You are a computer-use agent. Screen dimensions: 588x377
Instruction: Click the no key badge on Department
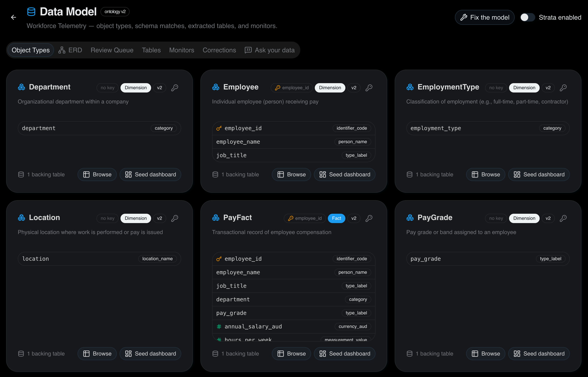107,88
